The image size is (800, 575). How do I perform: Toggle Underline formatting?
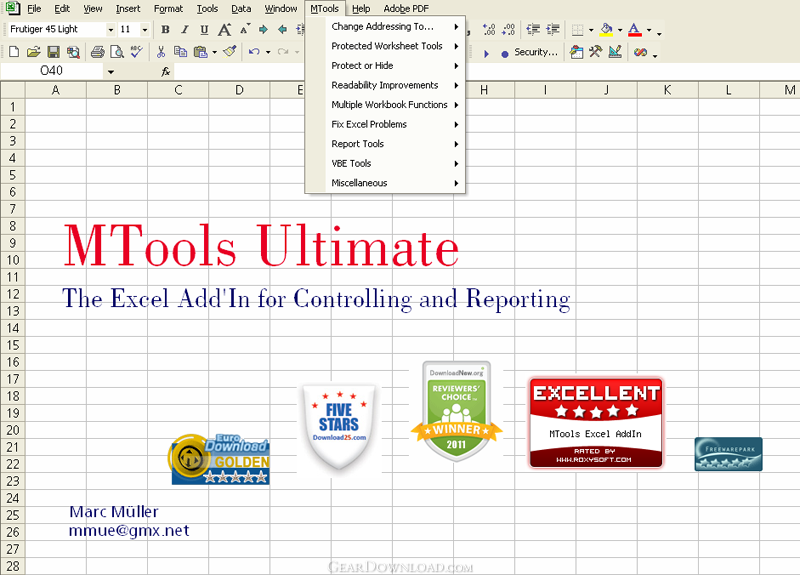(204, 30)
